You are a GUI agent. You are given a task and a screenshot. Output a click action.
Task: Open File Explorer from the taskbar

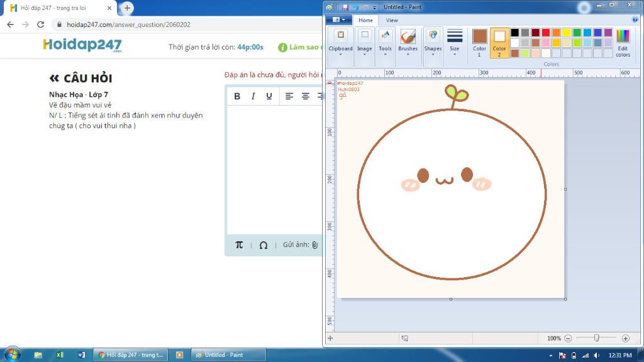tap(38, 355)
